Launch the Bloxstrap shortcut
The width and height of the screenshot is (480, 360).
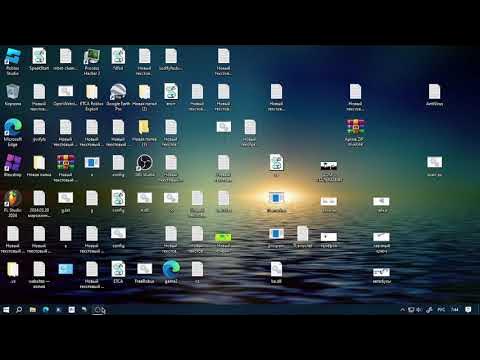click(x=13, y=166)
